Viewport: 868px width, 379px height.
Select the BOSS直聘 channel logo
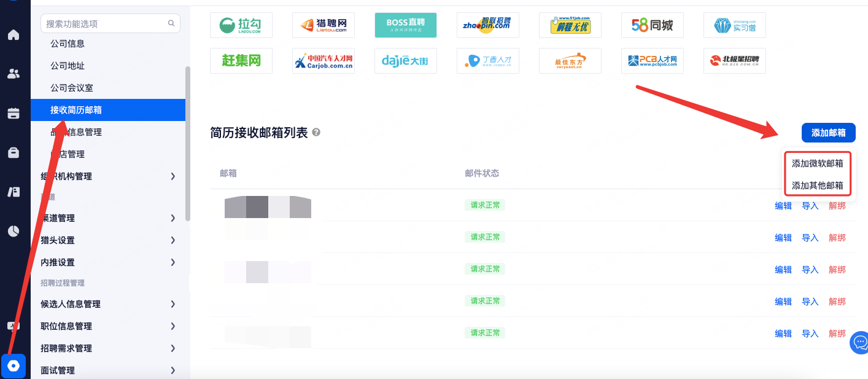(405, 25)
